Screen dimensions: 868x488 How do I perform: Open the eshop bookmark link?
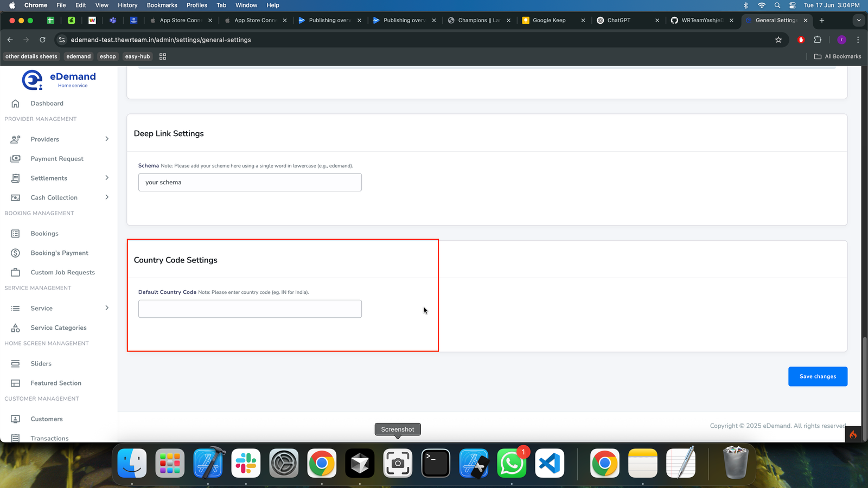[108, 56]
